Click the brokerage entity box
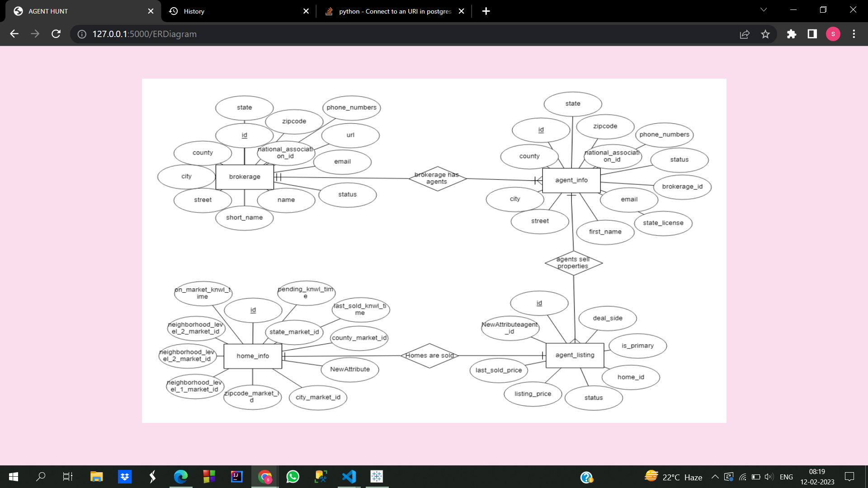This screenshot has width=868, height=488. [245, 177]
